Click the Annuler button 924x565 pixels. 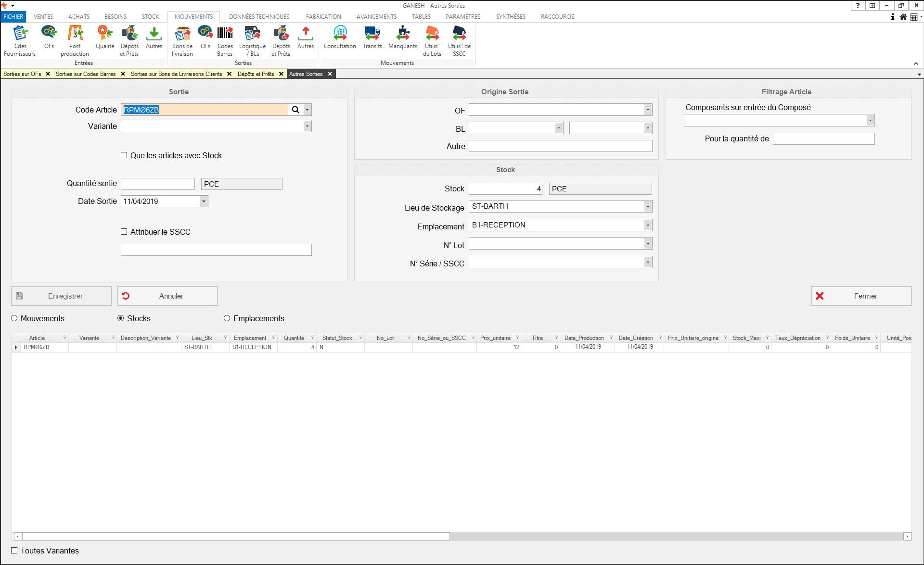click(x=167, y=296)
